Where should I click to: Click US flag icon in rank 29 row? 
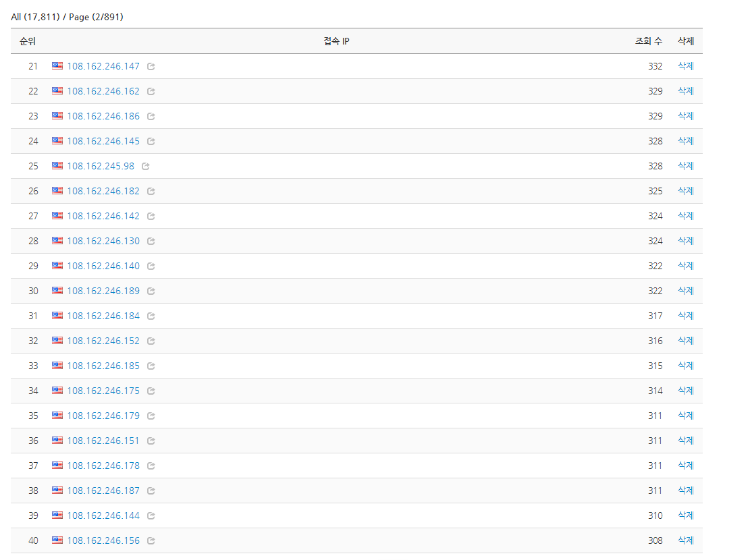57,266
